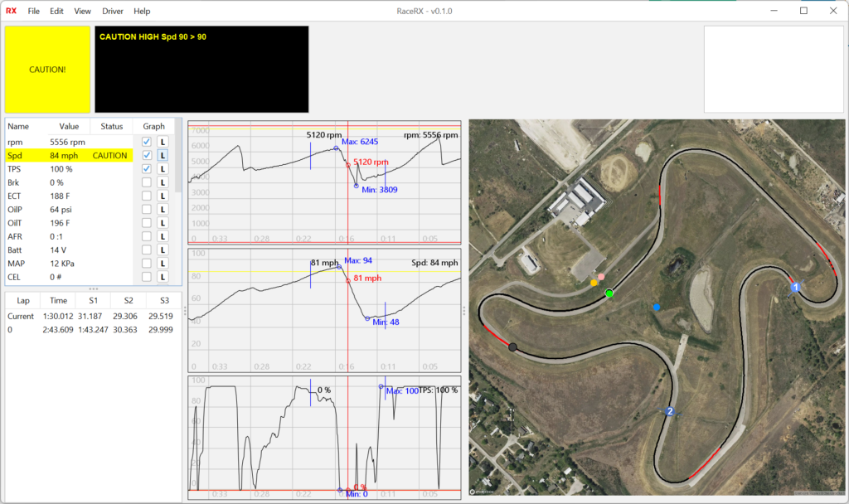
Task: Click the blue dot marker in infield
Action: [x=657, y=308]
